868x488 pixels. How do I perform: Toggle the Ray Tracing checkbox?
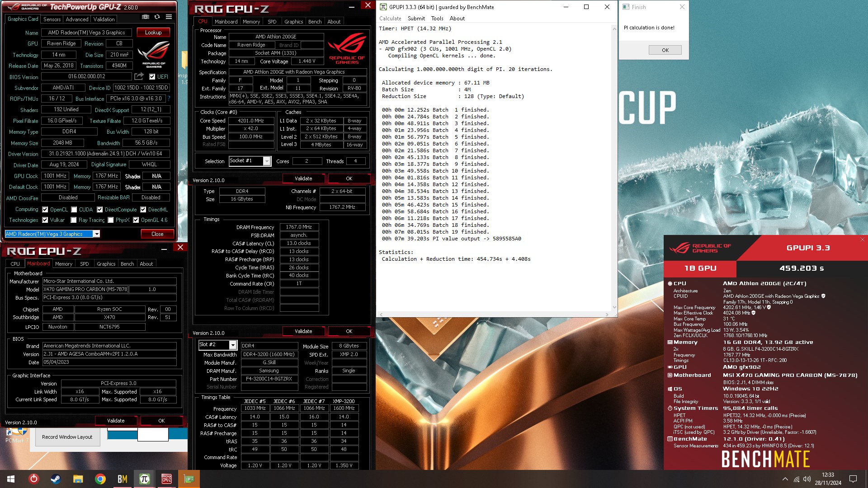click(73, 220)
